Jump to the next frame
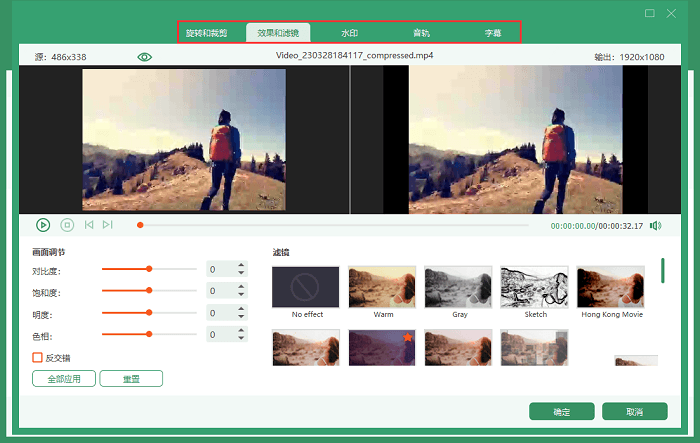This screenshot has width=700, height=443. coord(108,225)
